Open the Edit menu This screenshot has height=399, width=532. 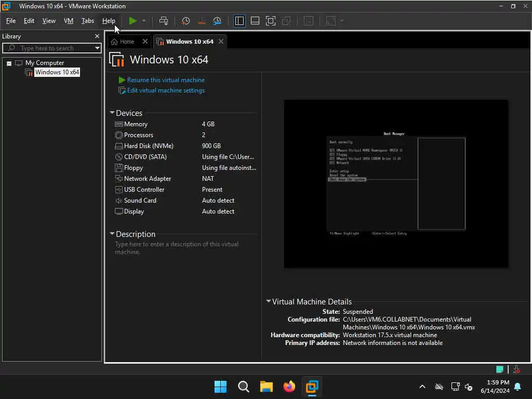tap(29, 21)
